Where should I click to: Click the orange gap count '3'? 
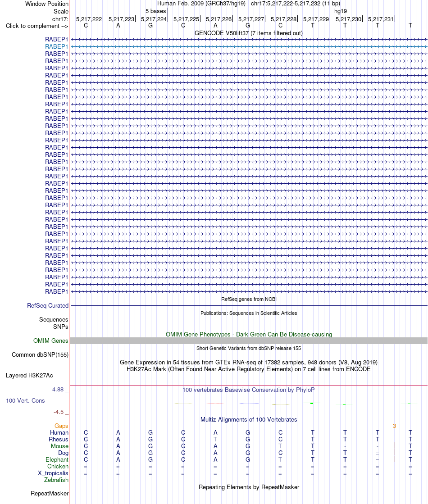(x=394, y=426)
